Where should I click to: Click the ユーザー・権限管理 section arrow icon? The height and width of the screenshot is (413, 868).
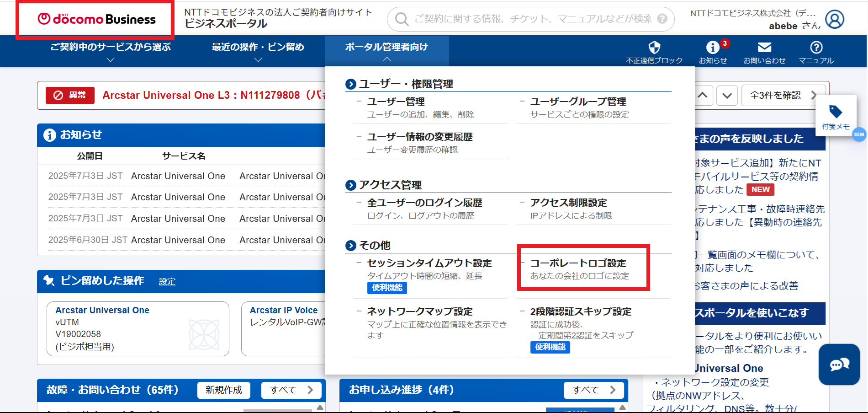(351, 84)
